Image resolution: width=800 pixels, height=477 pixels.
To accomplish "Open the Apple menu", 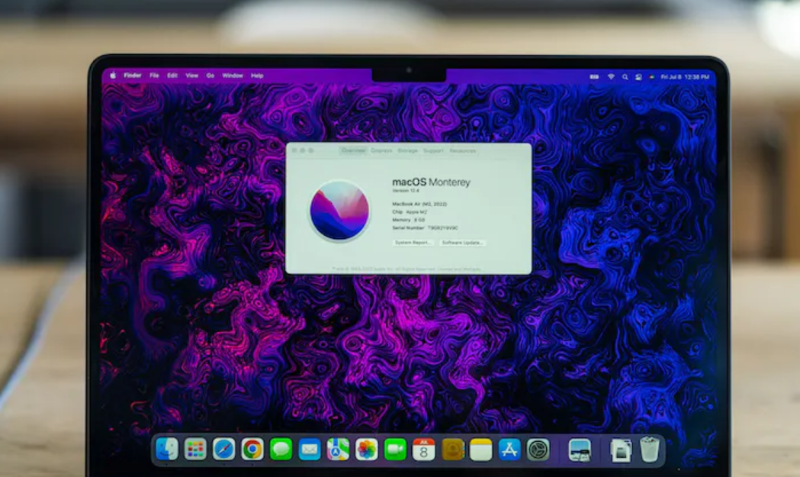I will coord(113,76).
